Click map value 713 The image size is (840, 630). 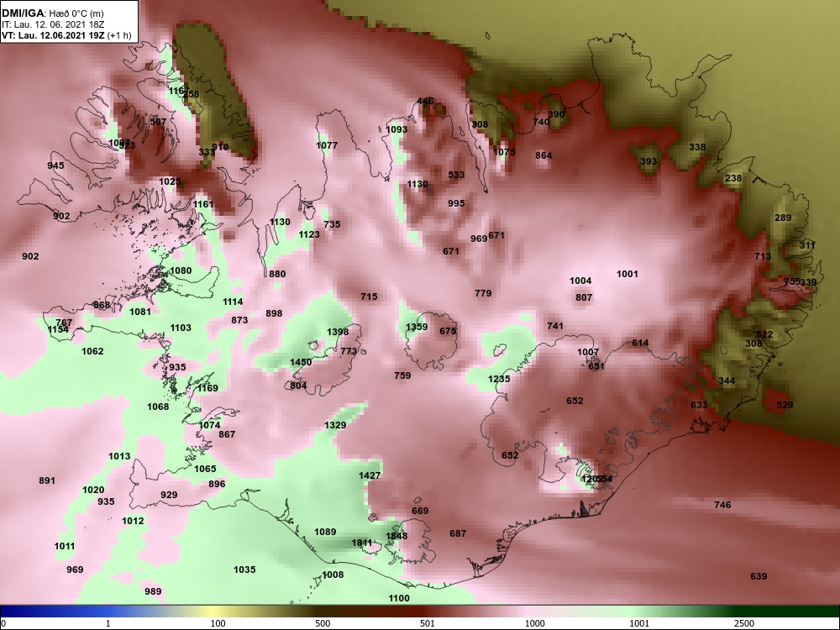[763, 256]
